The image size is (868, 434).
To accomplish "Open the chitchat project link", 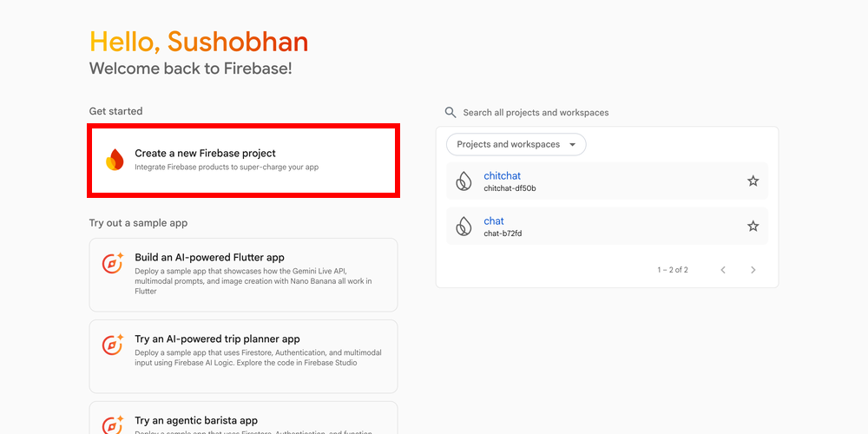I will 503,176.
